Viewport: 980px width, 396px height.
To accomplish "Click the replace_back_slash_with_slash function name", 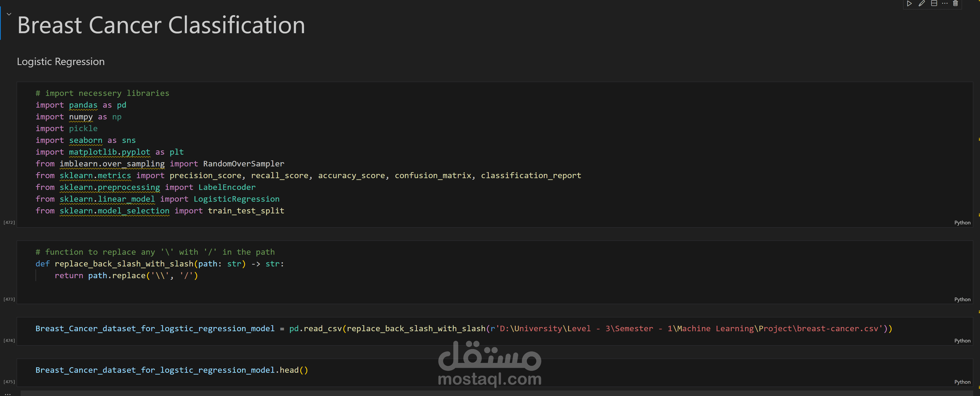I will click(x=124, y=264).
